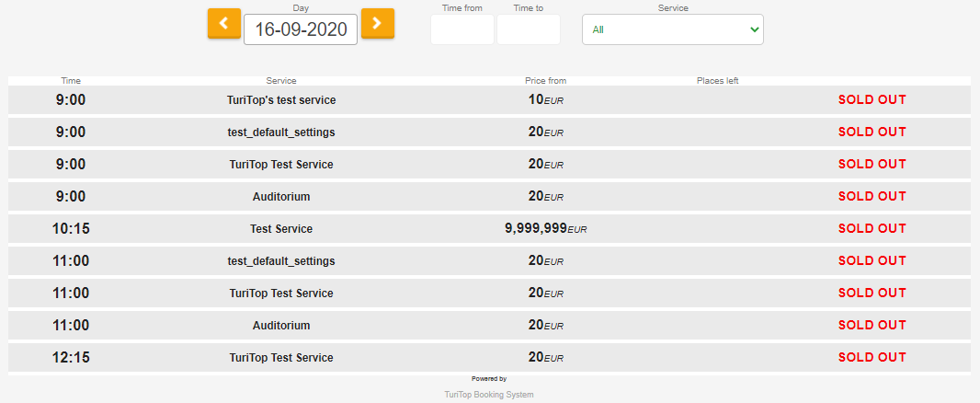Go to next day with right arrow
The width and height of the screenshot is (980, 403).
tap(378, 24)
